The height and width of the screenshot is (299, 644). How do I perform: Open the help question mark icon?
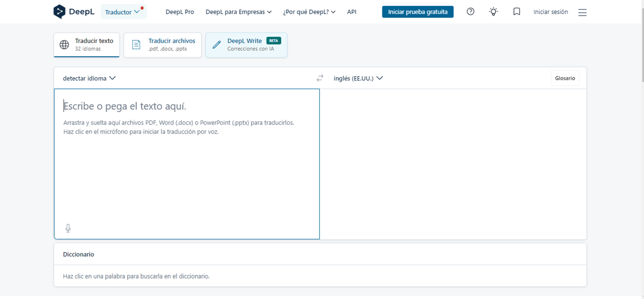[x=471, y=12]
